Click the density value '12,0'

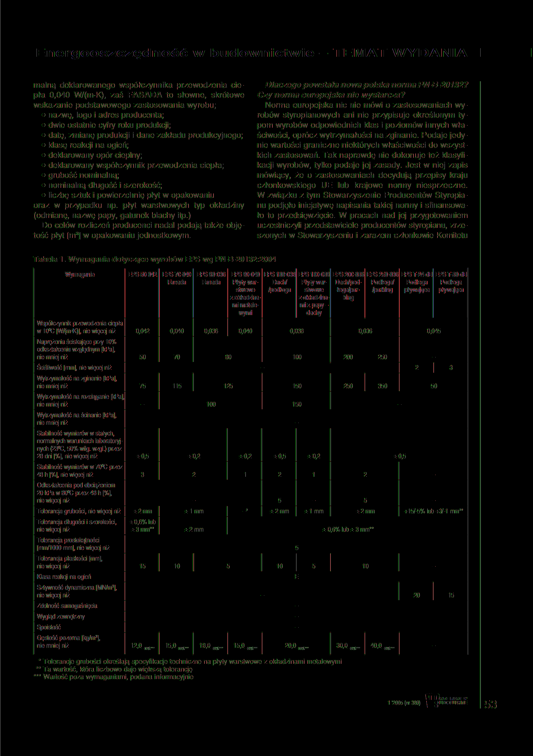point(136,646)
